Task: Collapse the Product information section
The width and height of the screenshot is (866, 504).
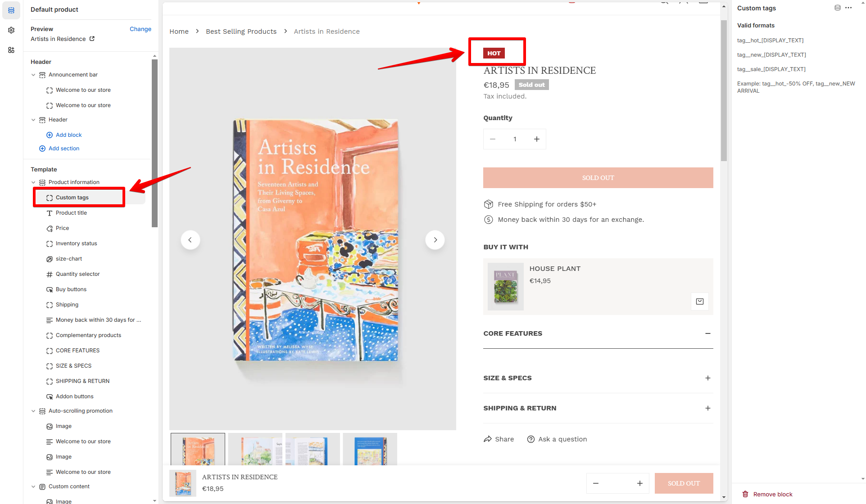Action: click(33, 182)
